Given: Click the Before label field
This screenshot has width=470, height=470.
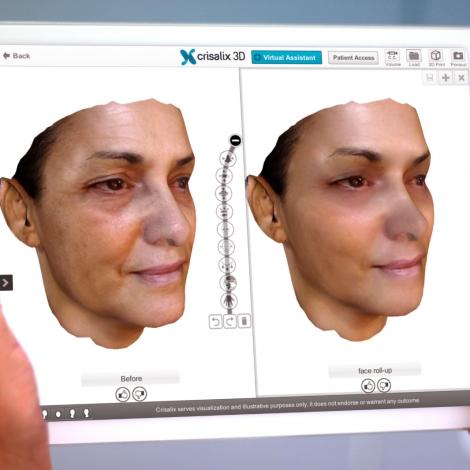Looking at the screenshot, I should 131,379.
